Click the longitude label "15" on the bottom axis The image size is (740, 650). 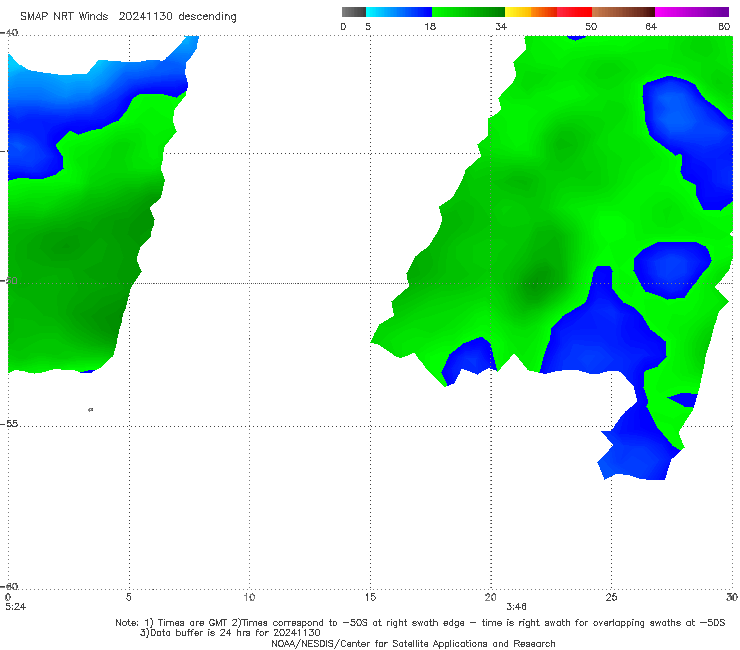click(370, 598)
